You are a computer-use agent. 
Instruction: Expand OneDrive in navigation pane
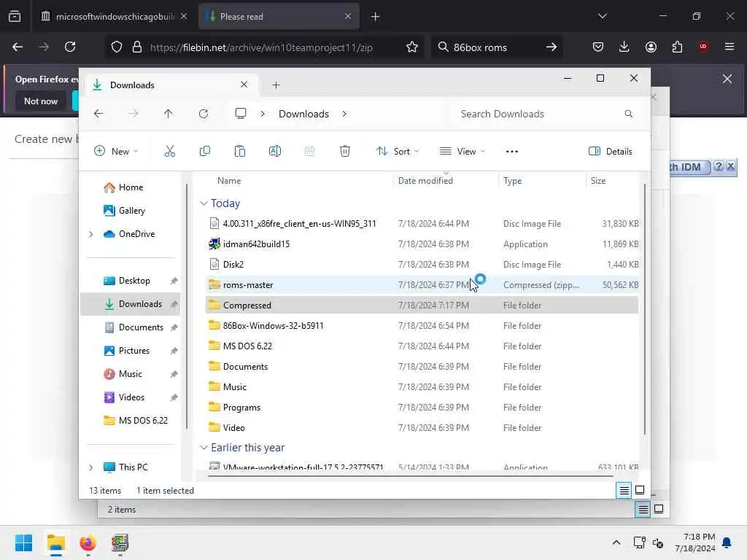click(91, 234)
